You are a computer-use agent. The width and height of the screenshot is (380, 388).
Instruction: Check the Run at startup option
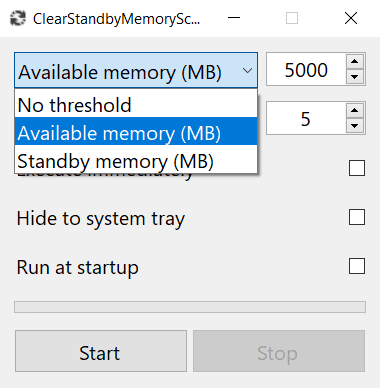point(357,266)
